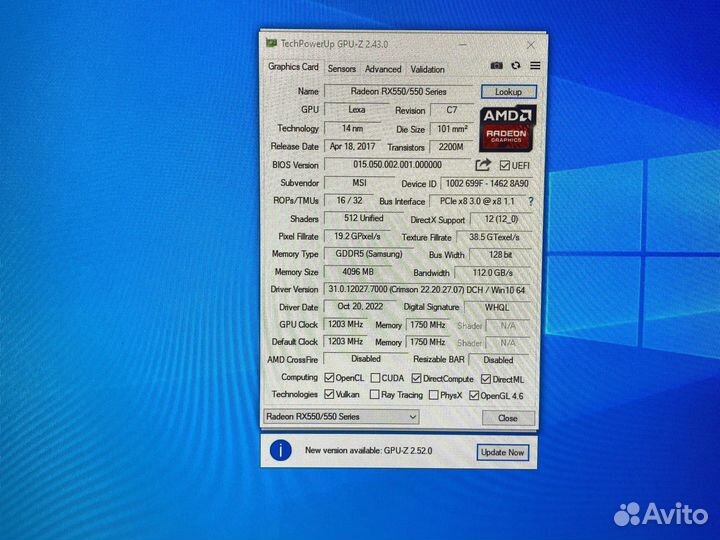Toggle the Vulkan checkbox
Image resolution: width=720 pixels, height=540 pixels.
coord(329,394)
